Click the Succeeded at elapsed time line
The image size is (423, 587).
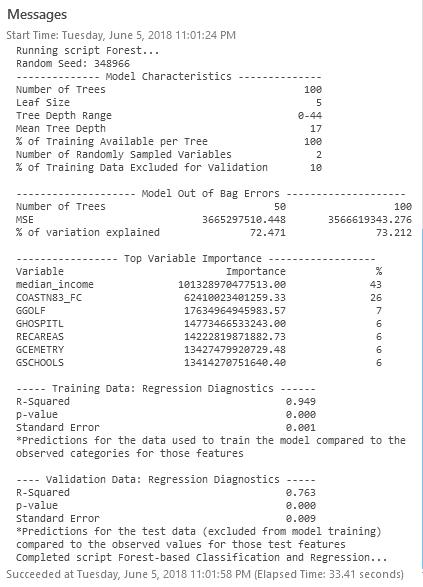[x=205, y=574]
